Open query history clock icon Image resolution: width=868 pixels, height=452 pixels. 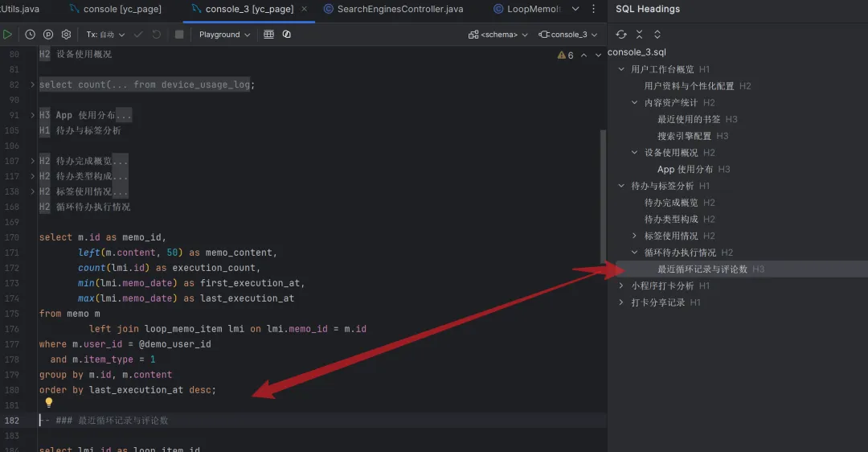click(30, 35)
